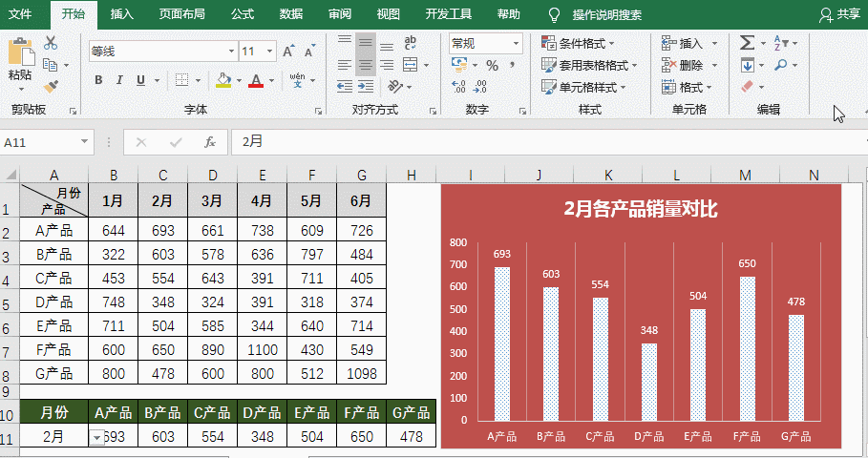
Task: Click the Insert Function fx icon
Action: (x=210, y=143)
